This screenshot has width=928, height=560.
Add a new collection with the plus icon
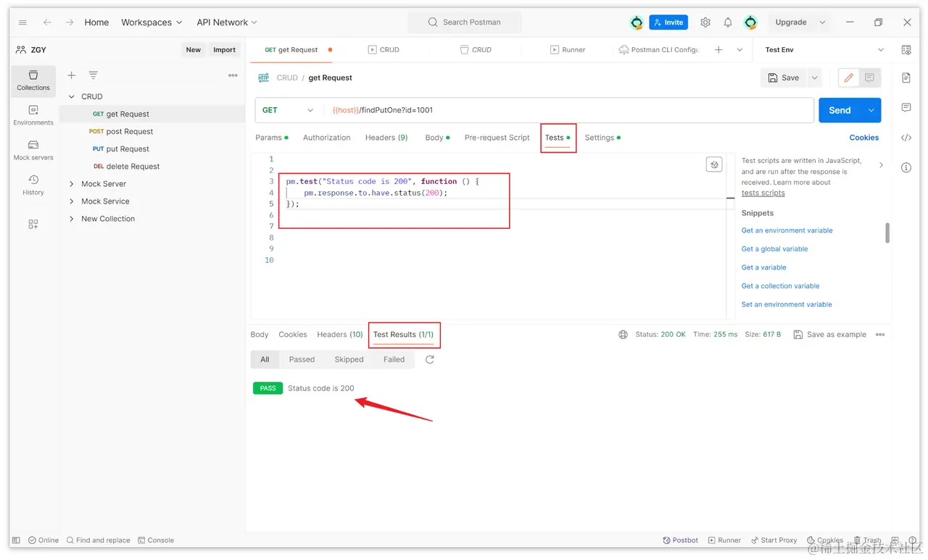[72, 75]
